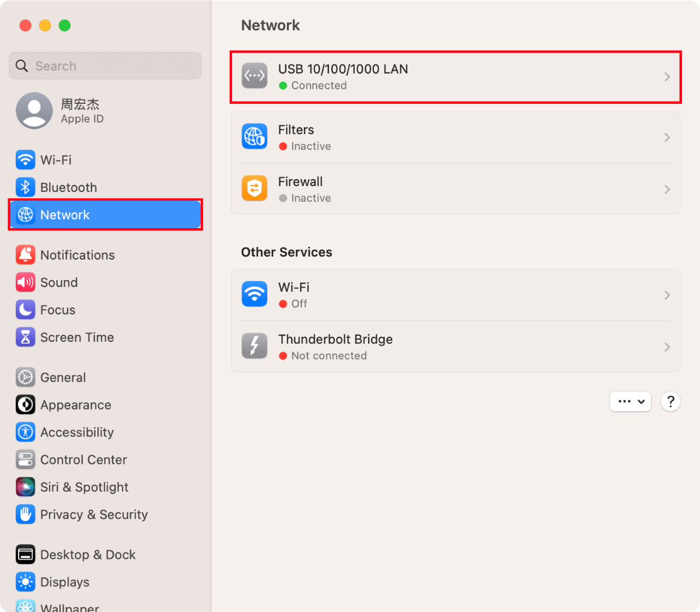Open the ellipsis more-options dropdown

[630, 401]
